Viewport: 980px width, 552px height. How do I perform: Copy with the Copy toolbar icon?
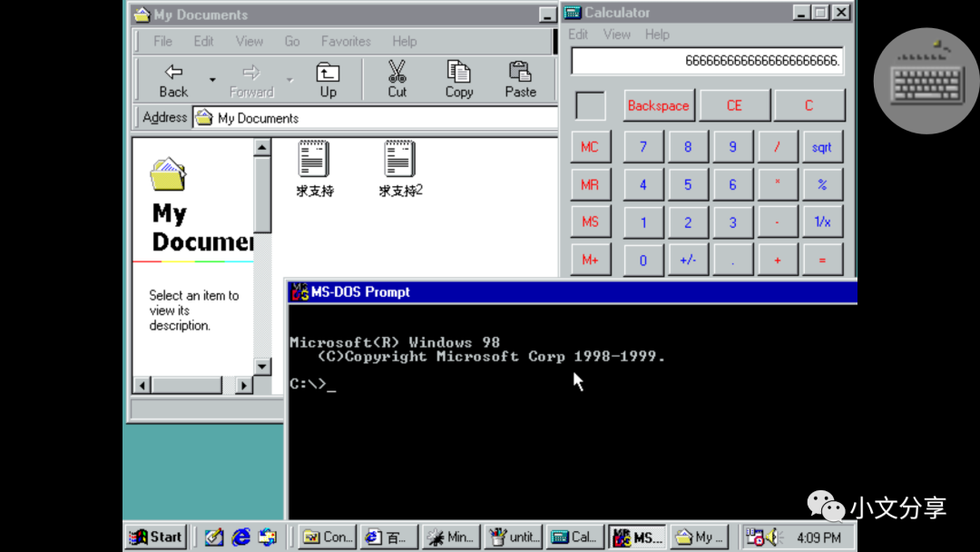[x=459, y=80]
